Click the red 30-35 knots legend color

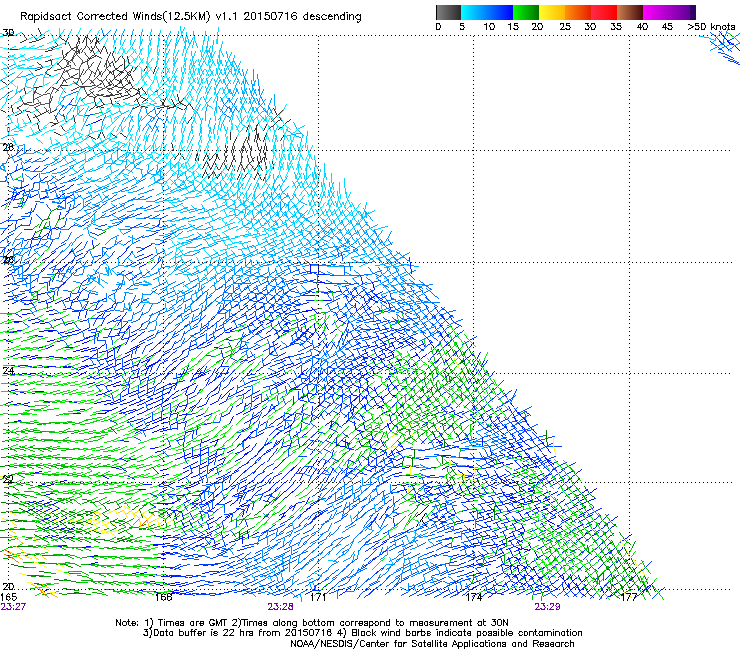[604, 12]
